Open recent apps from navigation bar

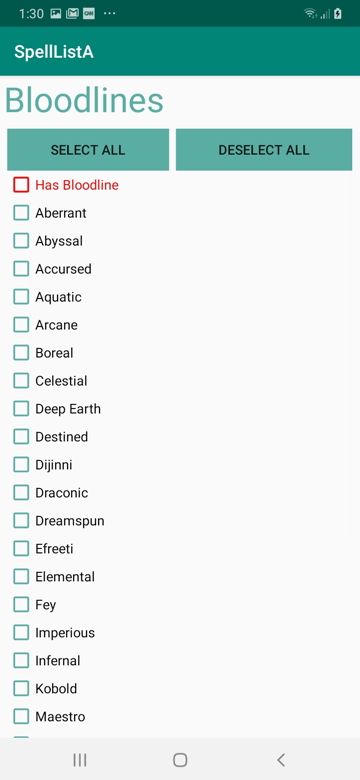(x=80, y=760)
